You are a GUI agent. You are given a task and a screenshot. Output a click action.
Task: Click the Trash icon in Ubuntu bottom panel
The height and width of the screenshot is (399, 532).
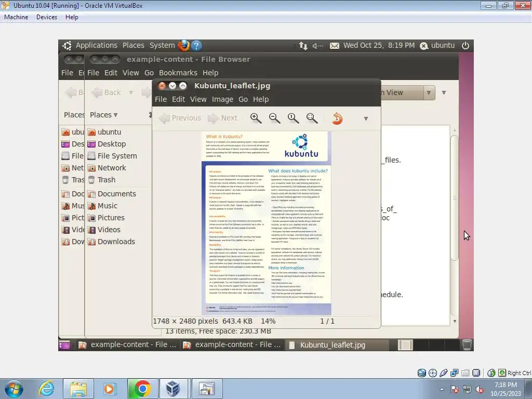[x=467, y=345]
